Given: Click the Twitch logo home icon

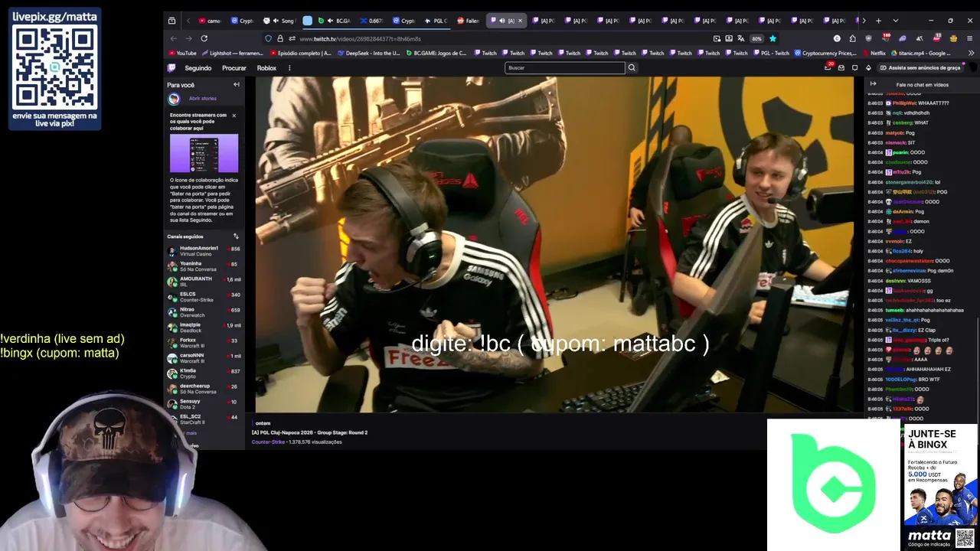Looking at the screenshot, I should pos(171,68).
